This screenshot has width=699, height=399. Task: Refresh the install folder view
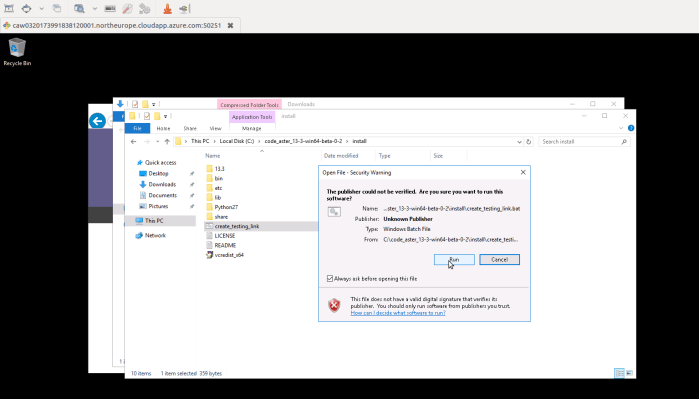click(x=528, y=142)
